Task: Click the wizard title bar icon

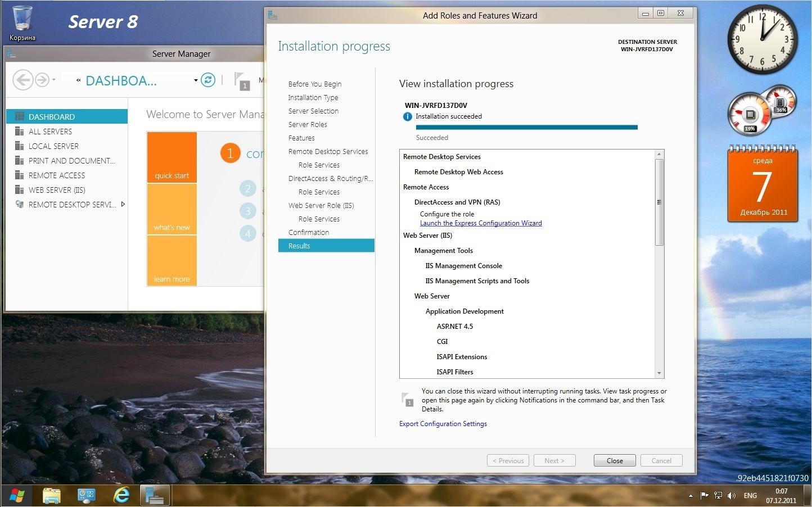Action: (x=272, y=15)
